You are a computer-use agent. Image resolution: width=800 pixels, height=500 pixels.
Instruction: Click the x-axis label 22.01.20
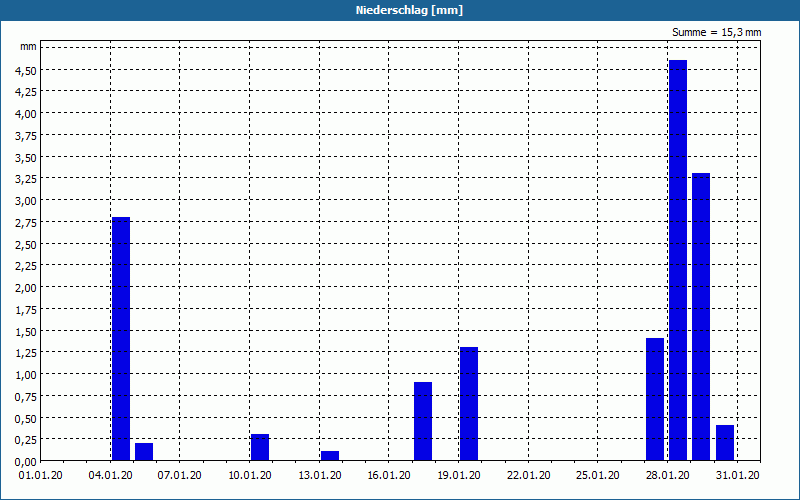tap(529, 475)
